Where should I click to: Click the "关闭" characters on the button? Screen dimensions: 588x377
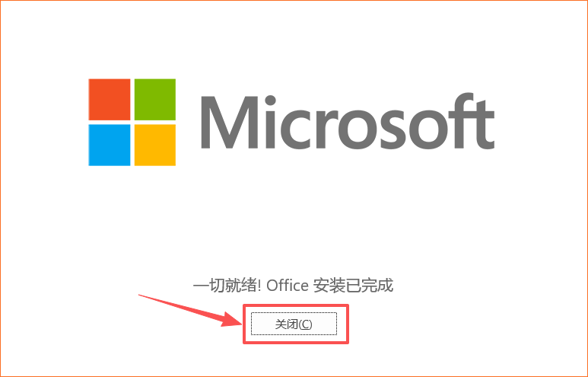pos(287,324)
